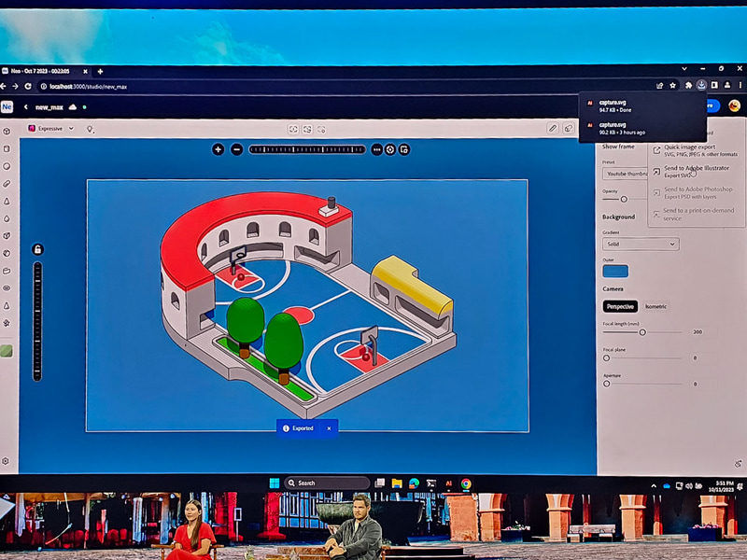Click the vertical rotation dial

tap(37, 321)
